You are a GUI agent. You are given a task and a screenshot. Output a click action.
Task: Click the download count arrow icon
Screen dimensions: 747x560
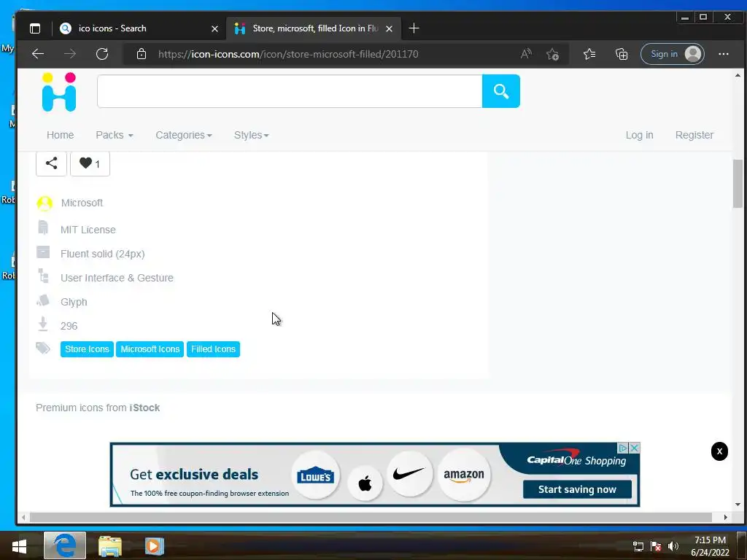point(43,324)
